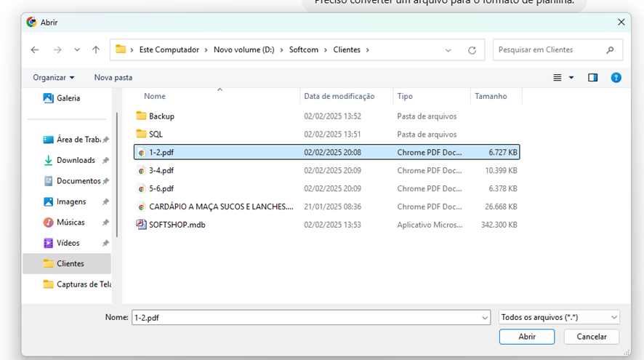Open the Organizar menu
Image resolution: width=644 pixels, height=360 pixels.
54,78
